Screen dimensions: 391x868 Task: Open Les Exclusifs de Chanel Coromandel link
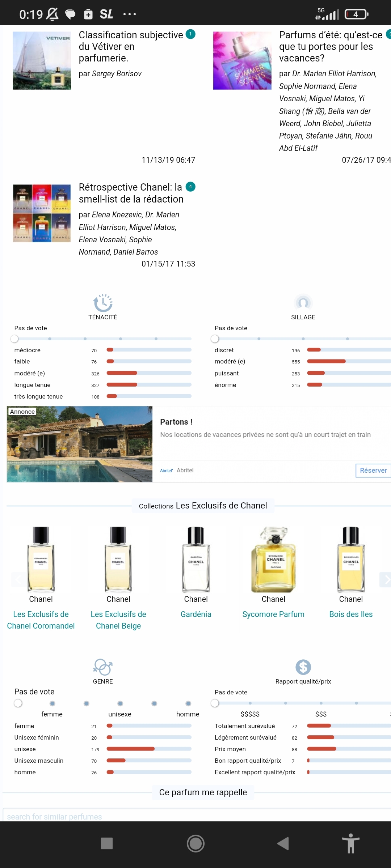41,620
